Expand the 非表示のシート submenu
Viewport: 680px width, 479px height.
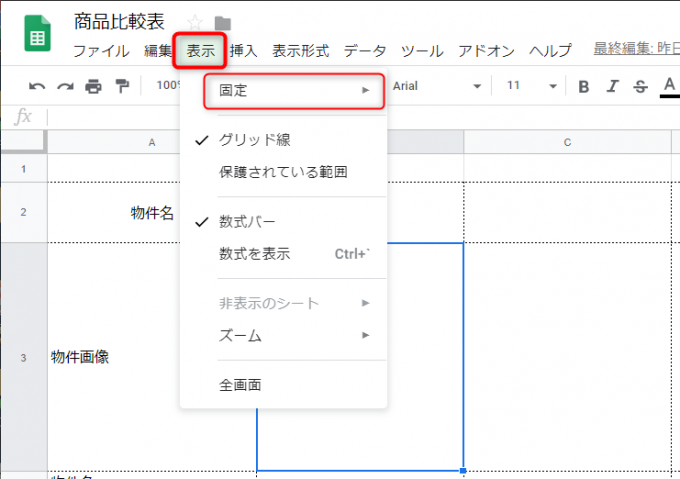click(x=283, y=303)
